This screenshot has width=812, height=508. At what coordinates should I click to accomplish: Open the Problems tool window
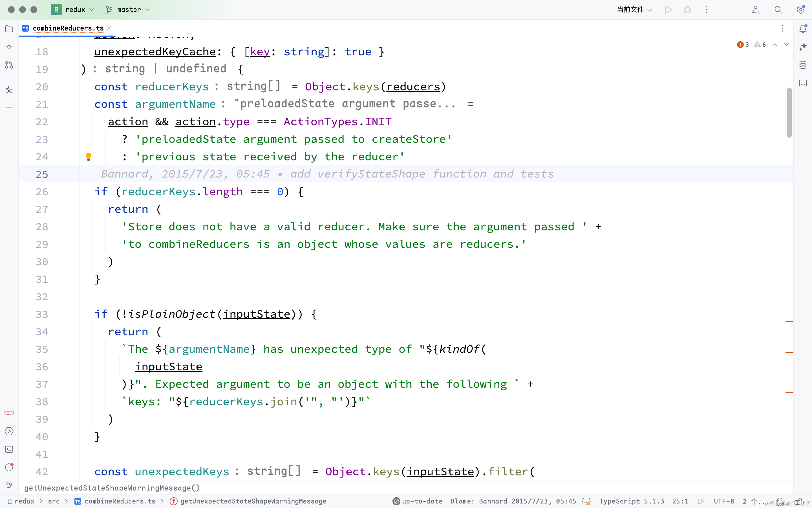point(9,467)
